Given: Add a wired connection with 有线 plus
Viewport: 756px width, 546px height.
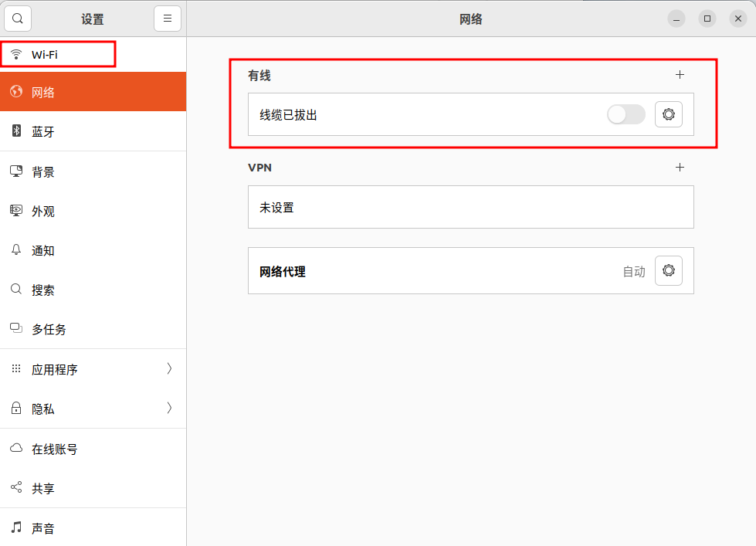Looking at the screenshot, I should (680, 75).
